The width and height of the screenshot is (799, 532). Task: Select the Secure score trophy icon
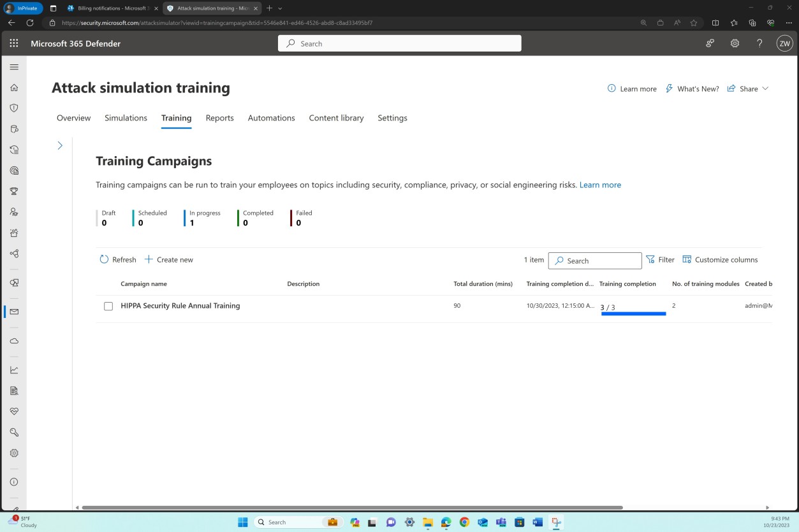tap(14, 191)
